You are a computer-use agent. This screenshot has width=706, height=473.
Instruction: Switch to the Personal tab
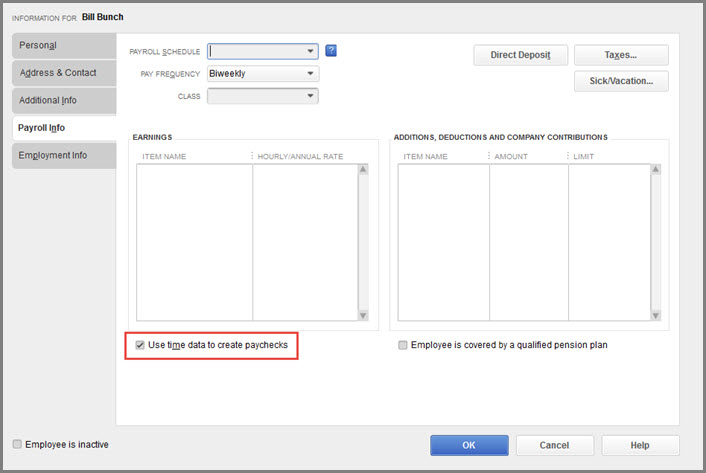[64, 45]
